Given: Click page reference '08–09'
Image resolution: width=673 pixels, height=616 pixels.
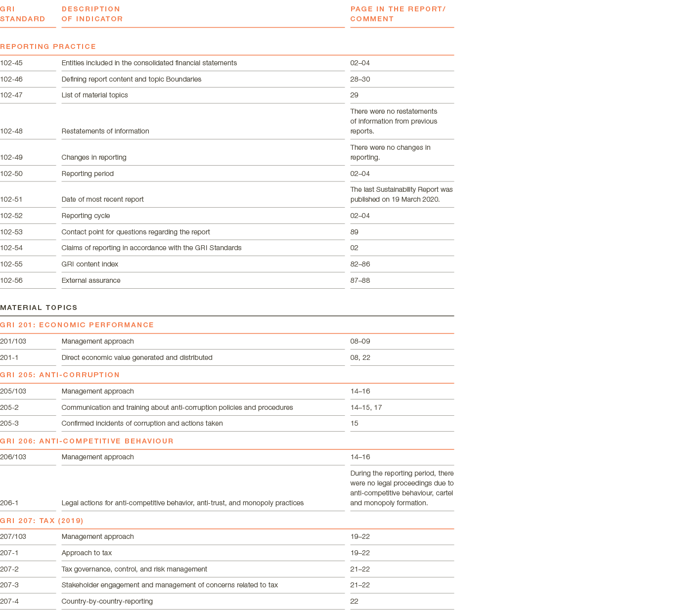Looking at the screenshot, I should point(360,341).
